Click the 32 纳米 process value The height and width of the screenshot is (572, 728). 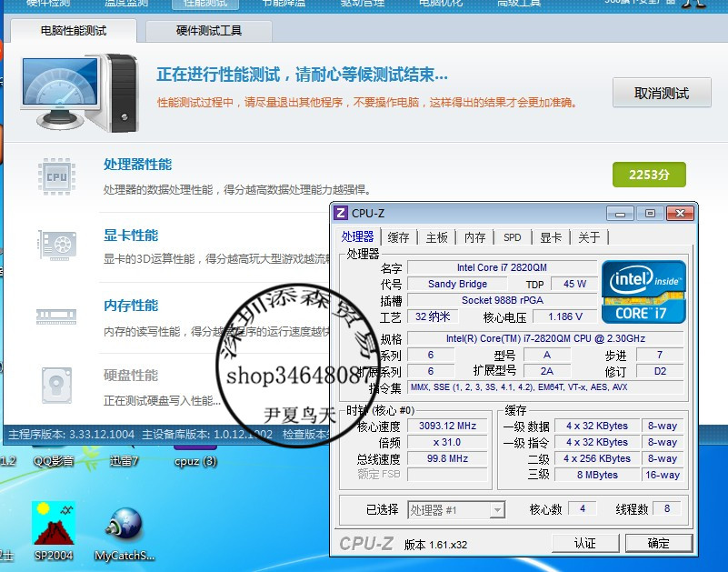point(433,316)
